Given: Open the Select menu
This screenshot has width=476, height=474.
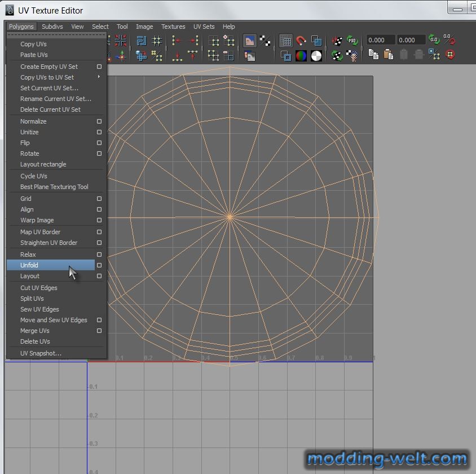Looking at the screenshot, I should (100, 27).
